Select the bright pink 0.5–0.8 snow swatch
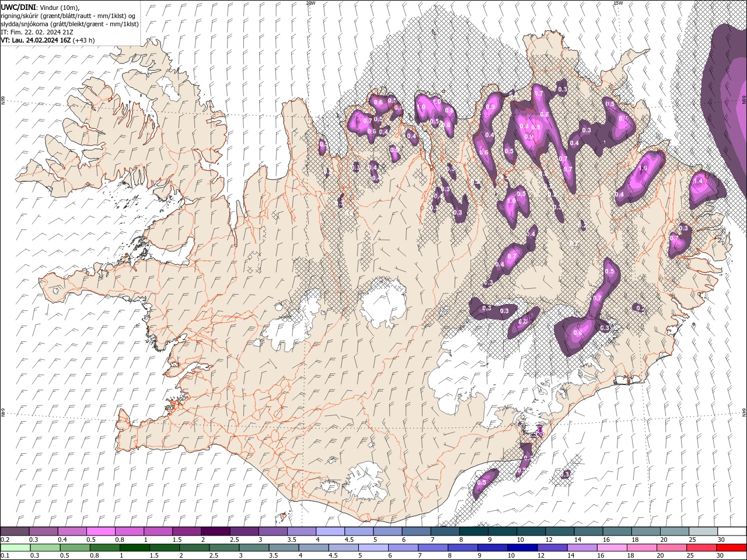 (100, 531)
